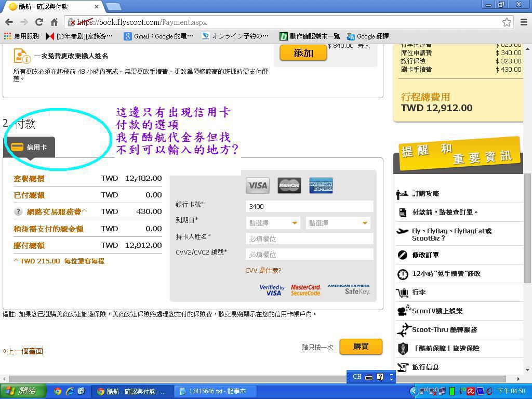The image size is (532, 399).
Task: Click the question mark icon beside 網路交易服務費
Action: (18, 212)
